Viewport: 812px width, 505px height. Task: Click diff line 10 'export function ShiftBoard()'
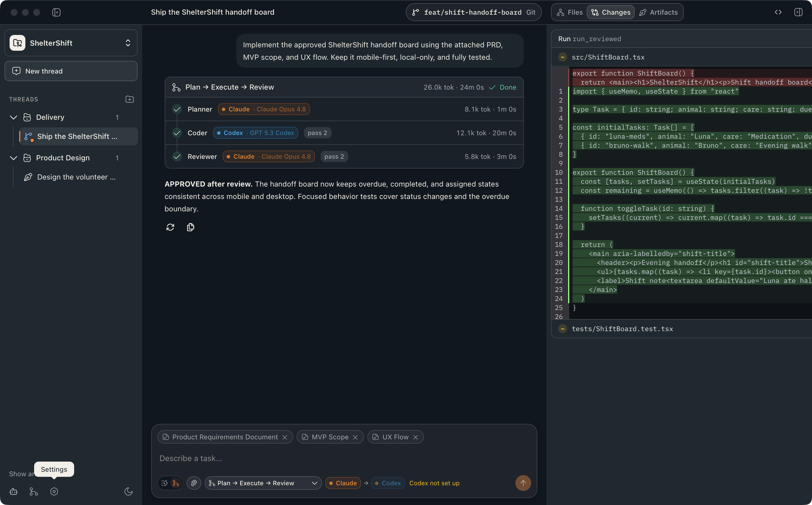pyautogui.click(x=633, y=172)
